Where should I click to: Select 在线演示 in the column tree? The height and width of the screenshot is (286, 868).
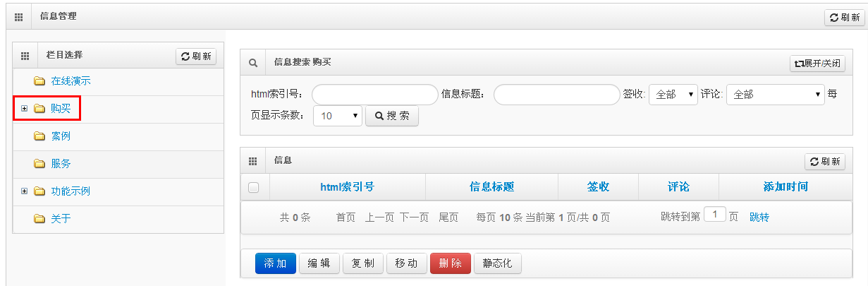[x=71, y=81]
